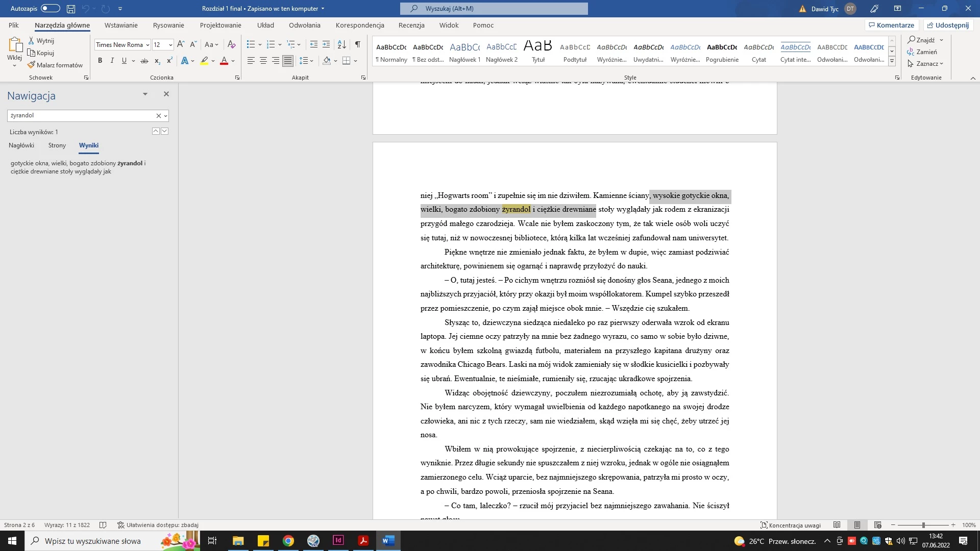Expand the font name dropdown
This screenshot has height=551, width=980.
point(148,45)
